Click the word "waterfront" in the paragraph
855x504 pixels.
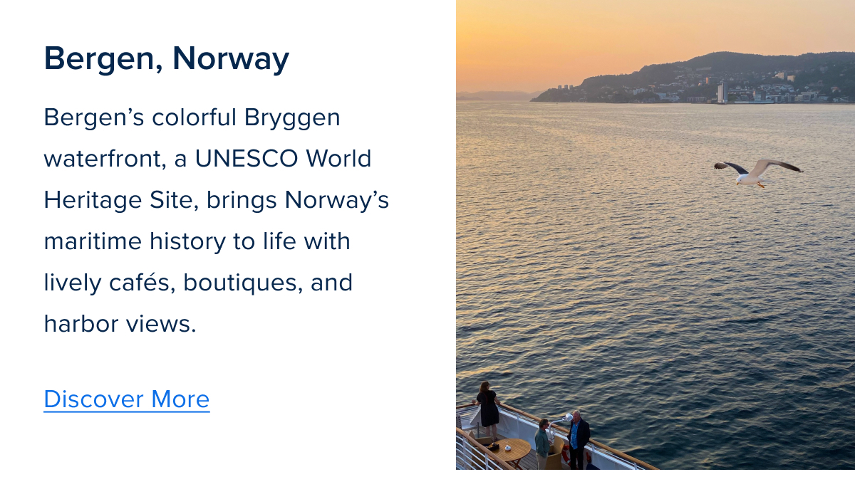tap(105, 158)
